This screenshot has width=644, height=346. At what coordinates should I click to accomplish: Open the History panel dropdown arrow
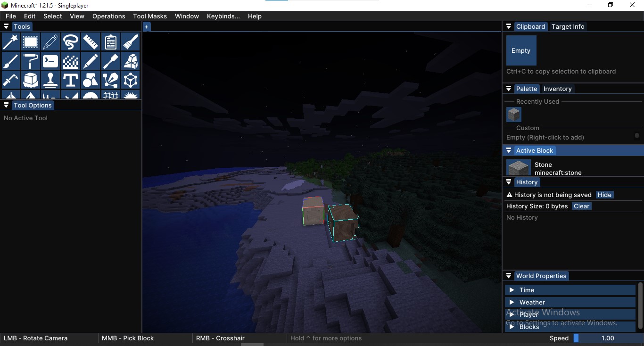pos(509,182)
